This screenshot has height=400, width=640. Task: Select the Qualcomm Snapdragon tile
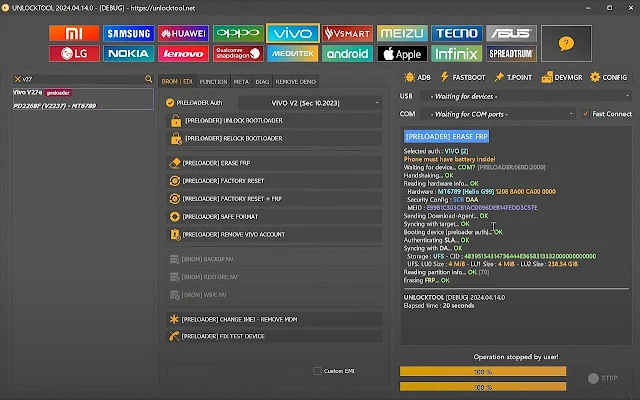tap(238, 53)
